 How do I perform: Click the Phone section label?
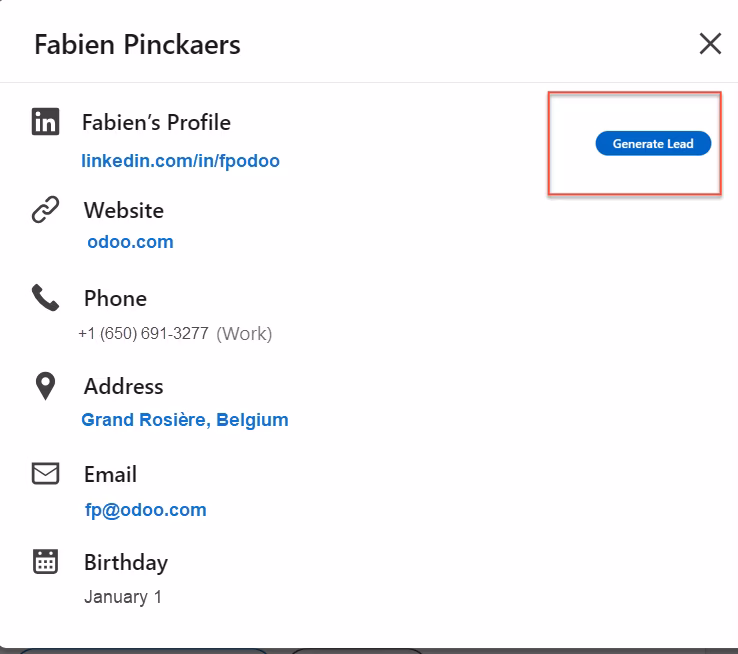(116, 298)
